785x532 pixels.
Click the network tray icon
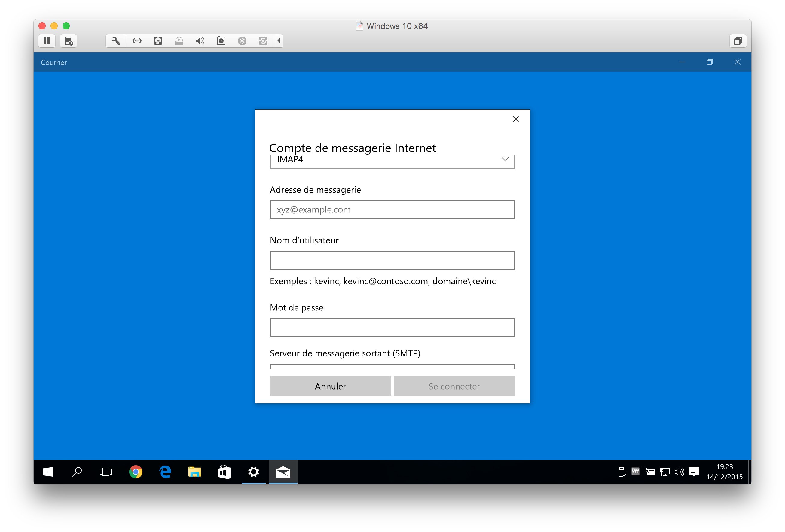(665, 472)
